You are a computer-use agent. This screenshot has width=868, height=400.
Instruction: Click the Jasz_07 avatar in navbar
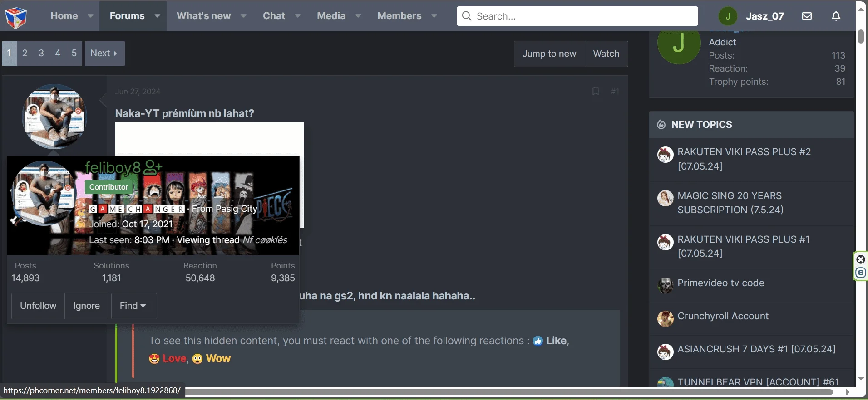click(x=728, y=16)
